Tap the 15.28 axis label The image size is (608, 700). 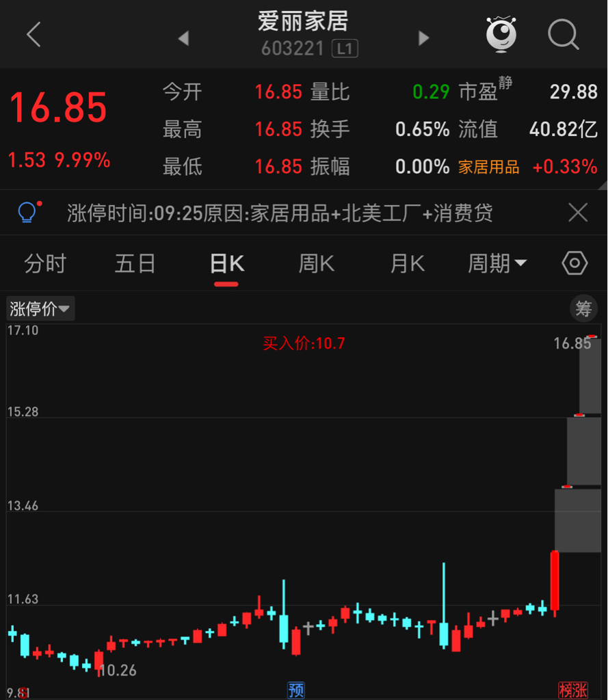(23, 412)
